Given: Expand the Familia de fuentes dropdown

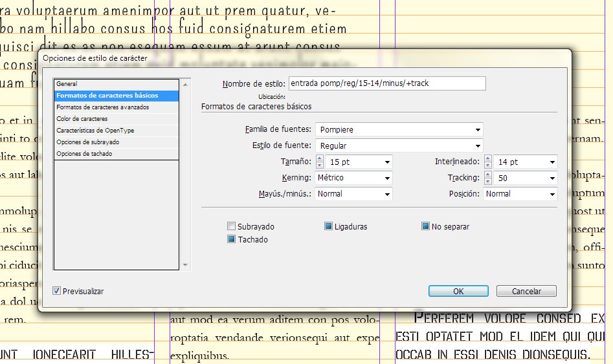Looking at the screenshot, I should click(478, 130).
